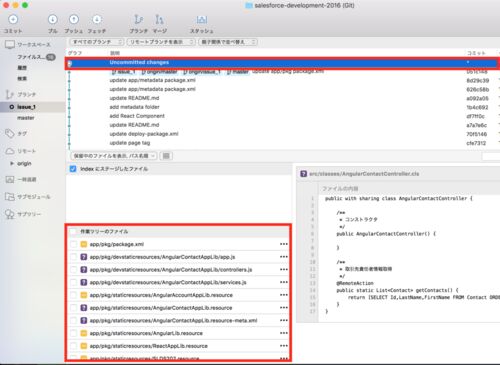The width and height of the screenshot is (500, 365).
Task: Stage app/pkg/package.xml via its checkbox
Action: 73,244
